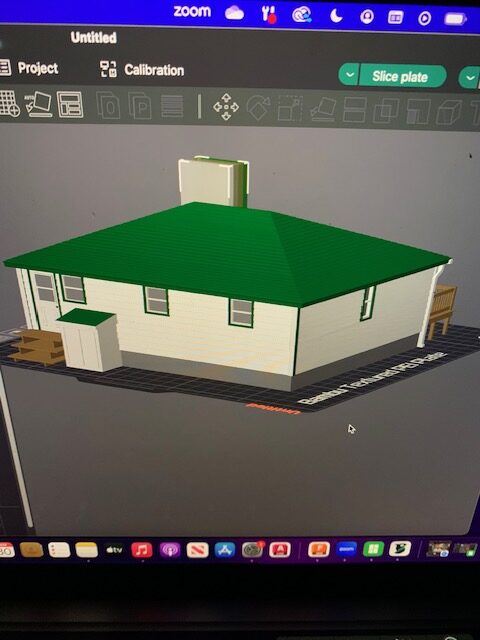Click the Auto orient icon
The image size is (480, 640).
38,104
